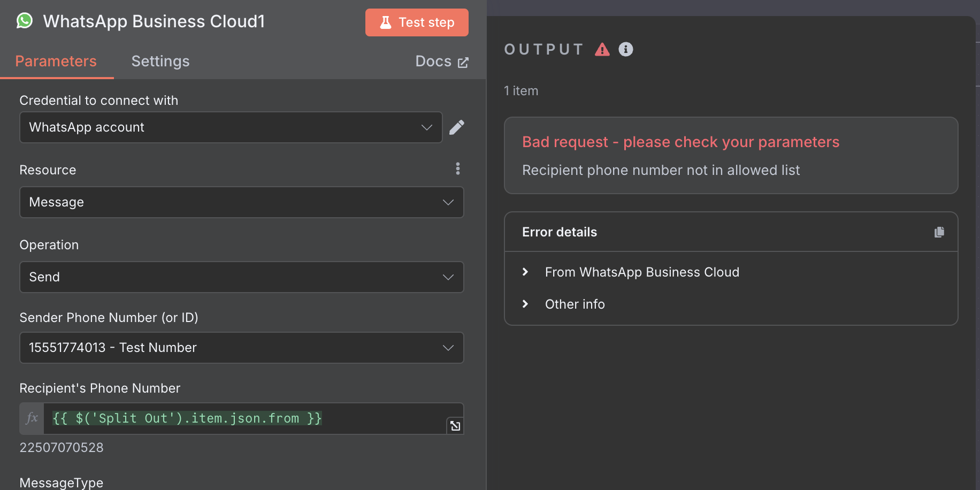The height and width of the screenshot is (490, 980).
Task: Click the Recipient's Phone Number expression field
Action: pos(253,418)
